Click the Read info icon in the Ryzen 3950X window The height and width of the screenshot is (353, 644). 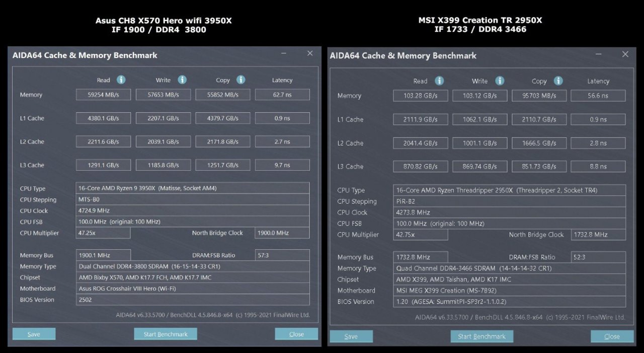(121, 80)
